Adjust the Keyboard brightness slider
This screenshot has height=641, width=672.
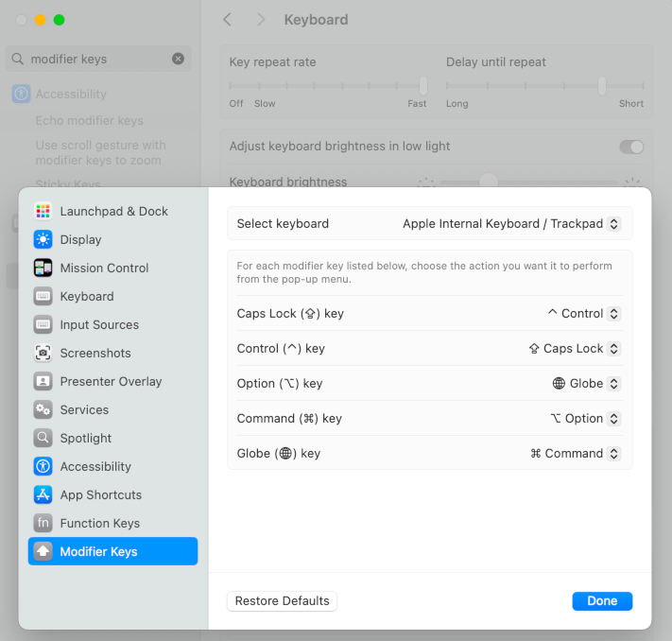point(488,182)
